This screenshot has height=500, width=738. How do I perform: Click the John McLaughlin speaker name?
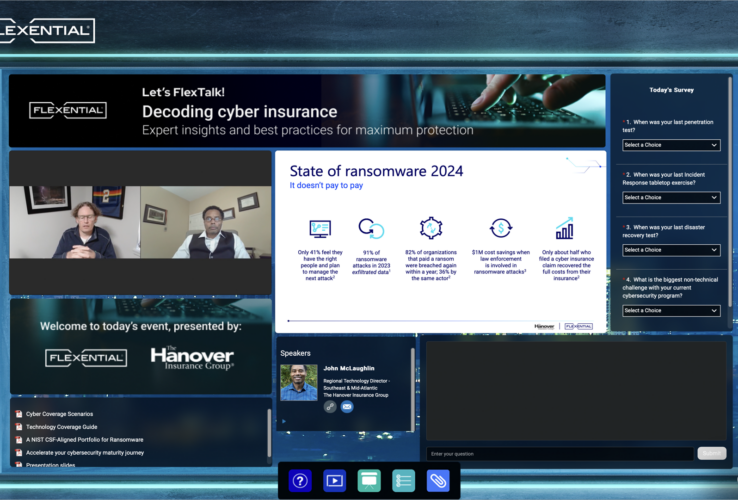tap(349, 368)
